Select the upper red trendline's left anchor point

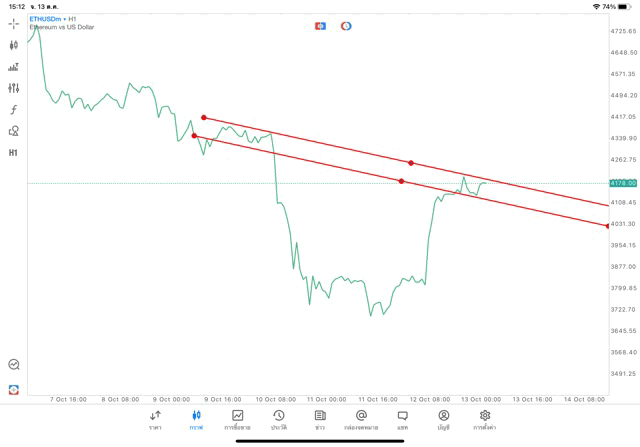pyautogui.click(x=204, y=117)
